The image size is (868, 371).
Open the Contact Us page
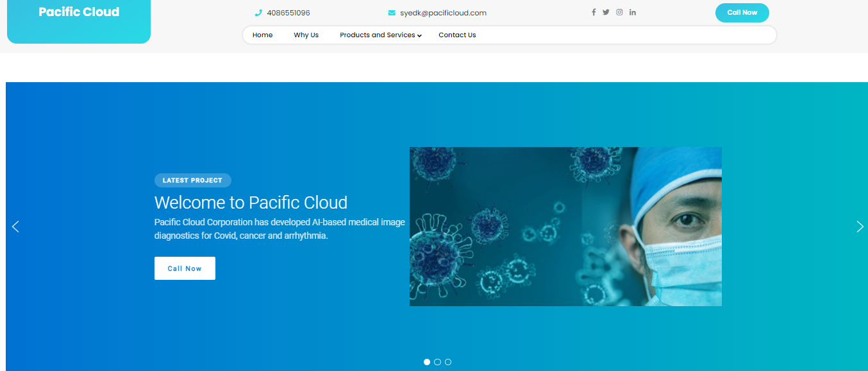(457, 35)
